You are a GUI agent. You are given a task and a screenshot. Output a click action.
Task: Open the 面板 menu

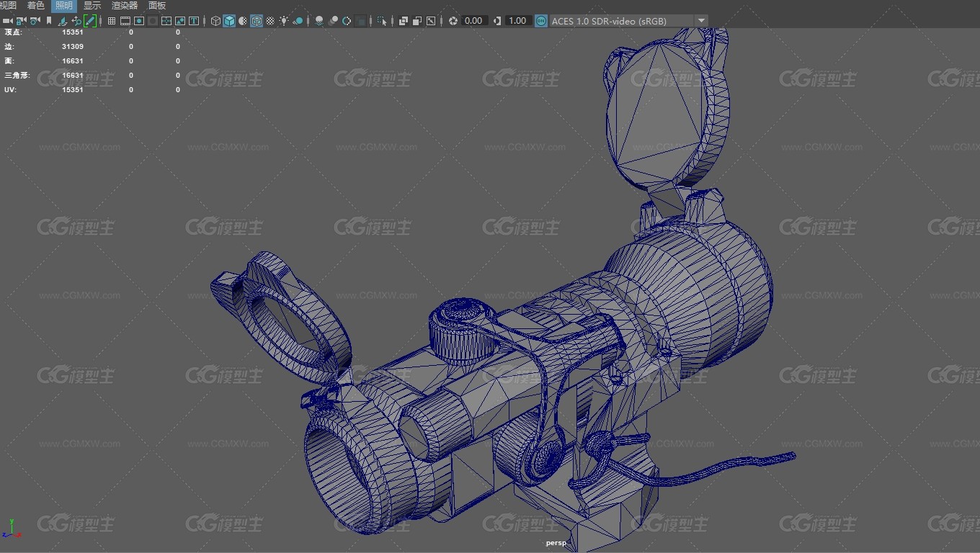point(157,6)
